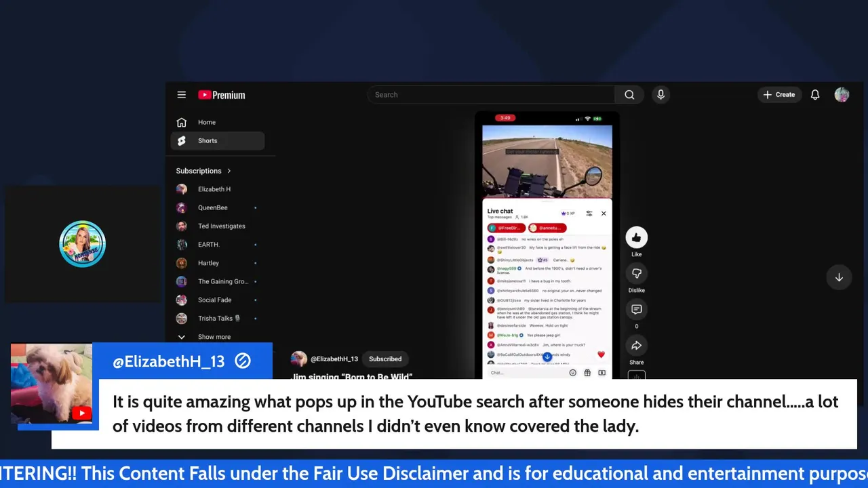Viewport: 868px width, 488px height.
Task: Open the EARTH. subscription
Action: pos(217,245)
